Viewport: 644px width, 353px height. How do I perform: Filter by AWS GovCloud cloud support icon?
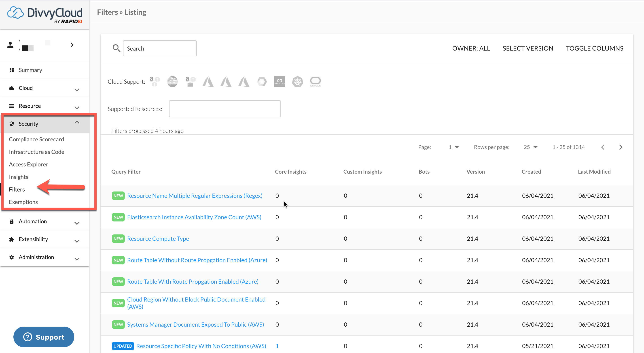pos(172,82)
